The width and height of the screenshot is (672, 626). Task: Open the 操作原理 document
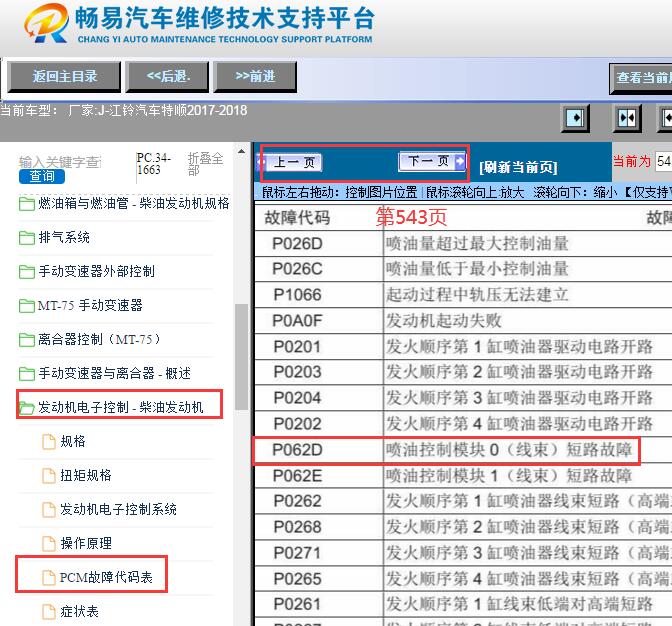click(86, 543)
